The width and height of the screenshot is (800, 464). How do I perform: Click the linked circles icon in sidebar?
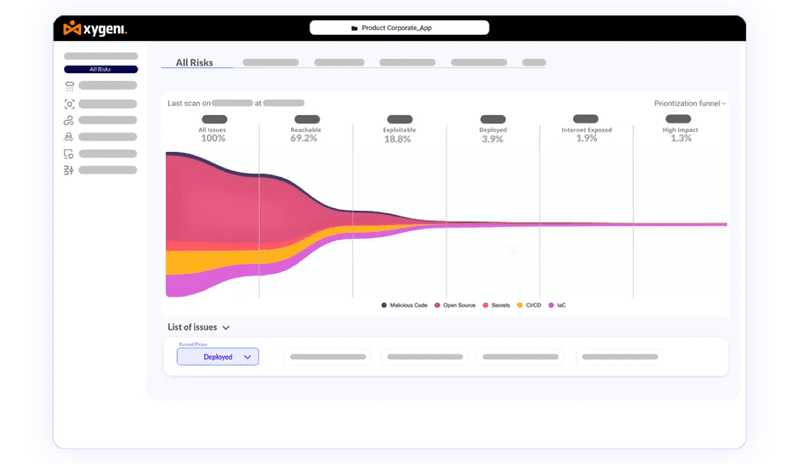coord(69,120)
